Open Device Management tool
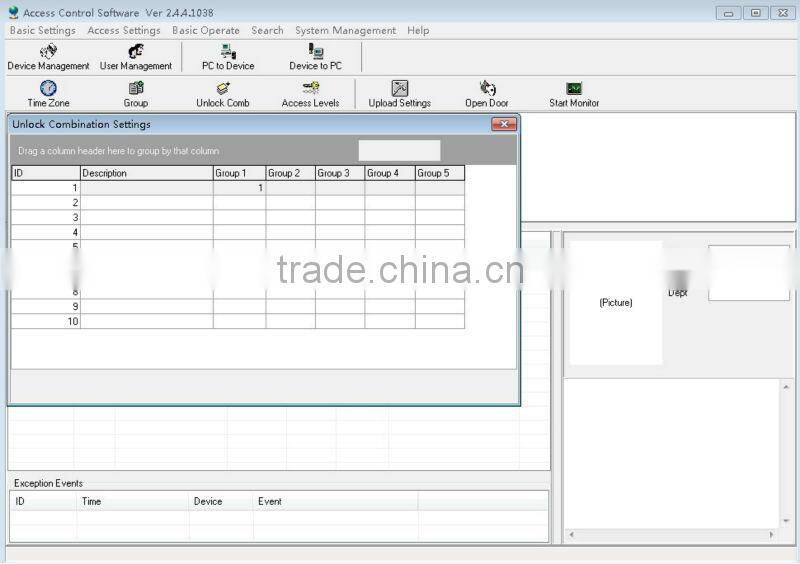 click(x=48, y=57)
